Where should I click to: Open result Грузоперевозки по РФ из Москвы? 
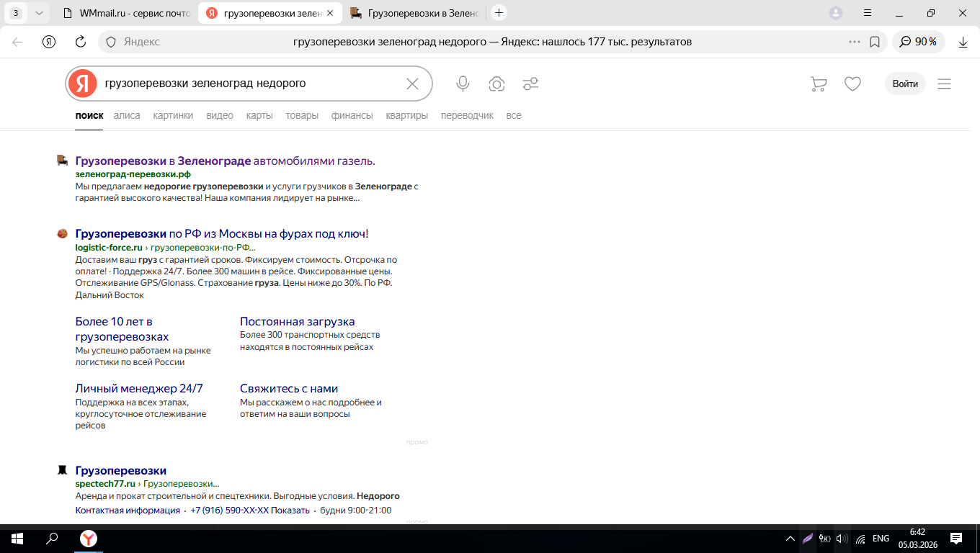click(222, 234)
